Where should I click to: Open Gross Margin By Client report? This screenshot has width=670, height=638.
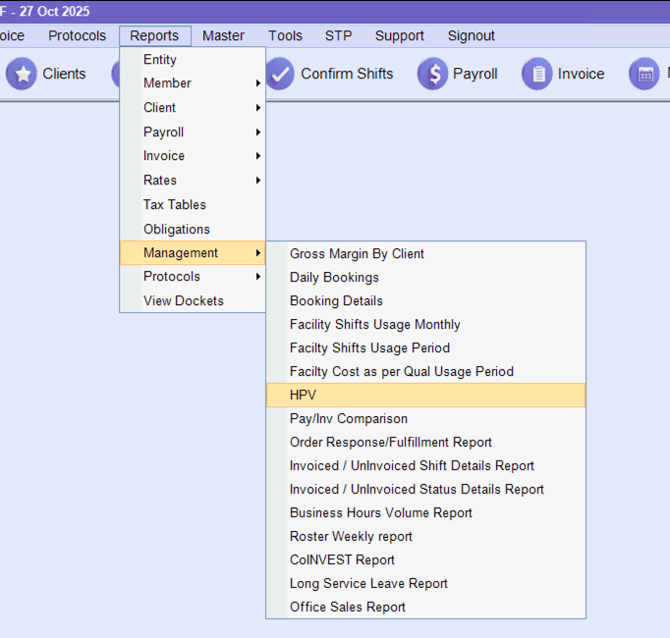[357, 254]
